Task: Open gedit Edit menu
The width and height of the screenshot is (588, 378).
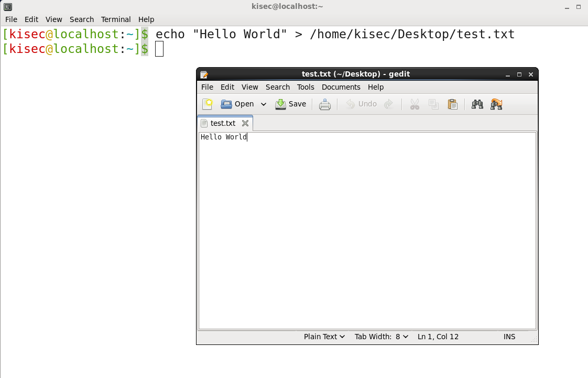Action: (x=227, y=87)
